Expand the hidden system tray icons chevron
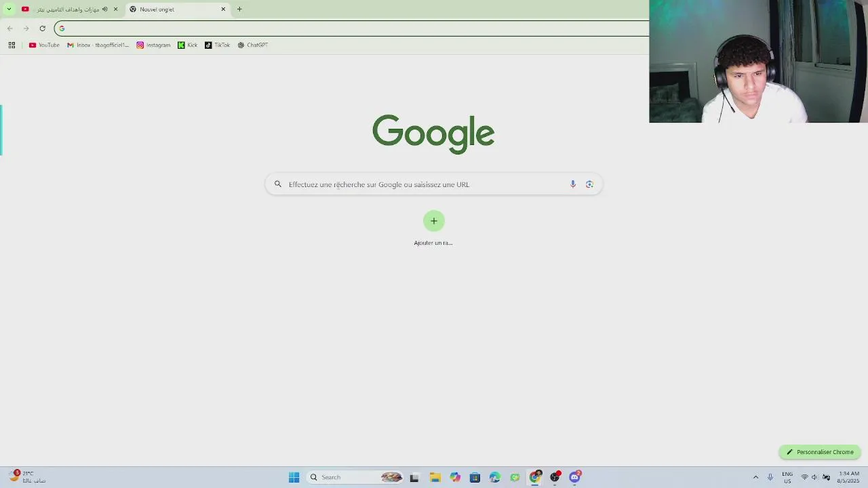 tap(755, 478)
